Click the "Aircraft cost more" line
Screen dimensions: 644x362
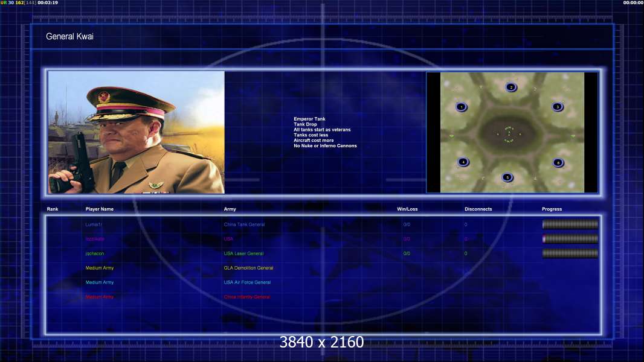coord(314,140)
